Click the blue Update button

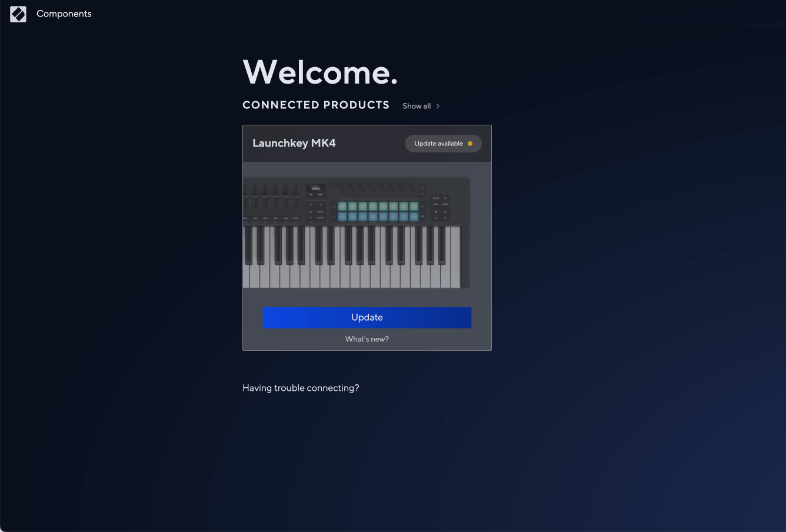[x=367, y=317]
